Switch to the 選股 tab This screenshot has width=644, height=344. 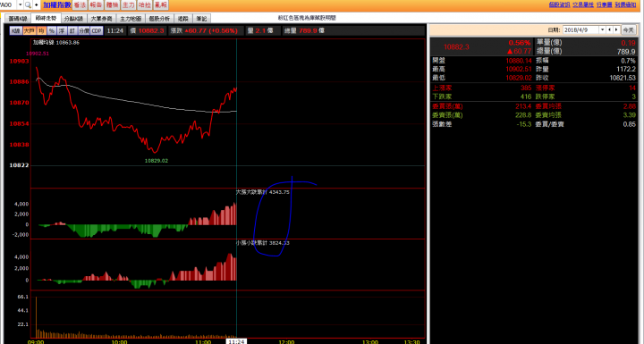[183, 19]
